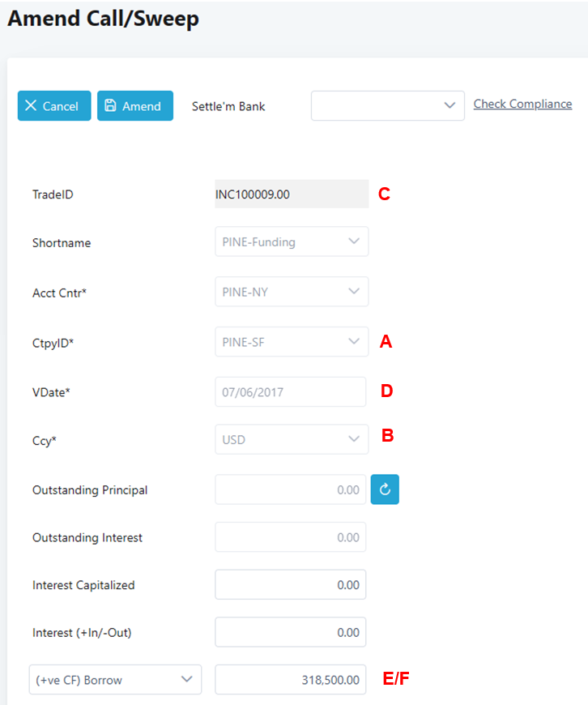Click the Interest (+In/-Out) input field
588x705 pixels.
pyautogui.click(x=291, y=633)
